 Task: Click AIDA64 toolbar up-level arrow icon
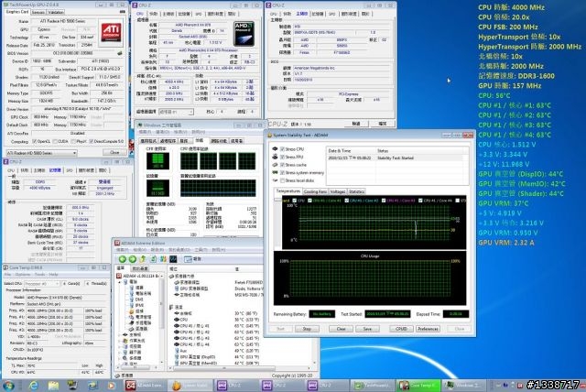tap(143, 259)
